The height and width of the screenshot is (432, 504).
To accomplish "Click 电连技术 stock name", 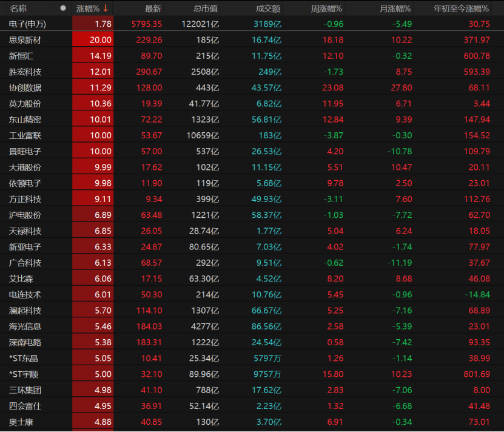I will [25, 294].
